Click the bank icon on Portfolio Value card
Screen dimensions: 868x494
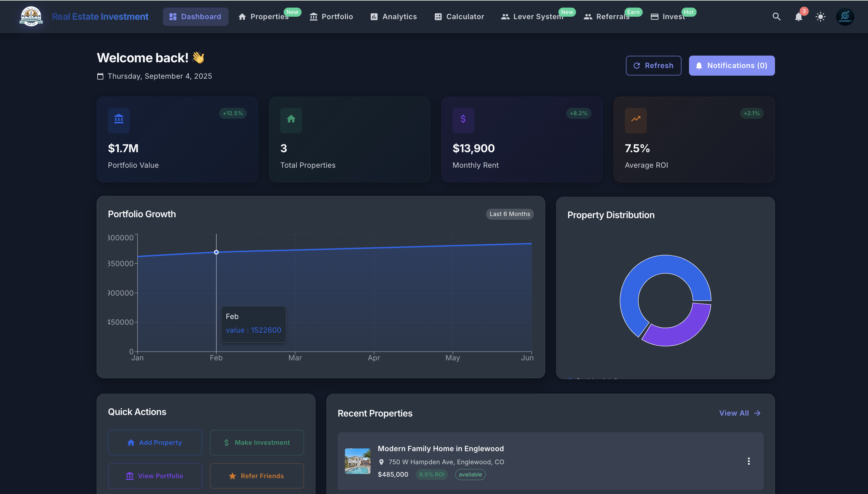pos(119,120)
